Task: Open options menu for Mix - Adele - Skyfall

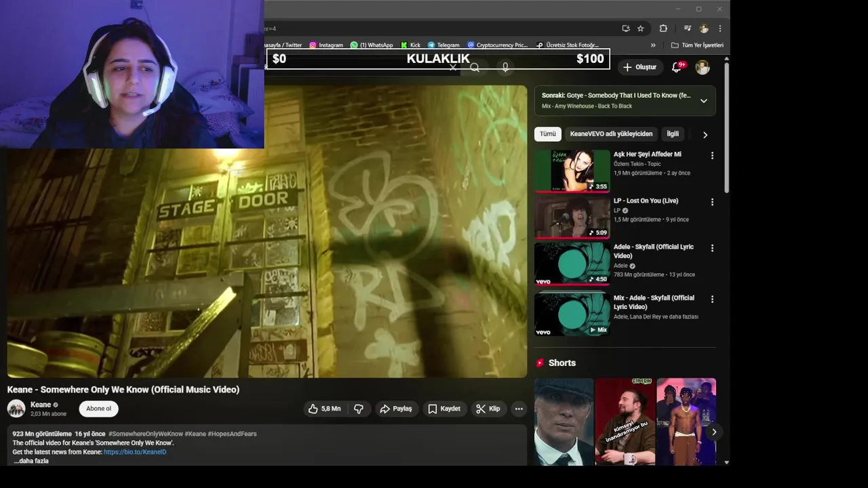Action: 712,299
